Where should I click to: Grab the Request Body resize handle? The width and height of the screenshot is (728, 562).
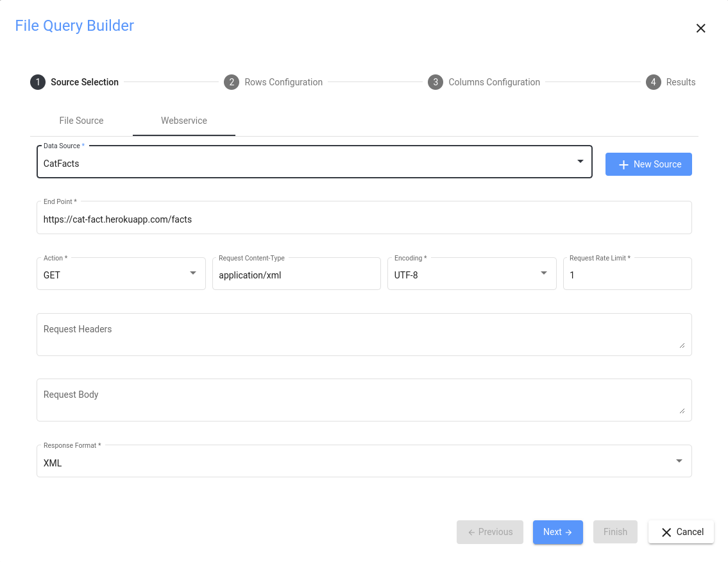point(682,411)
